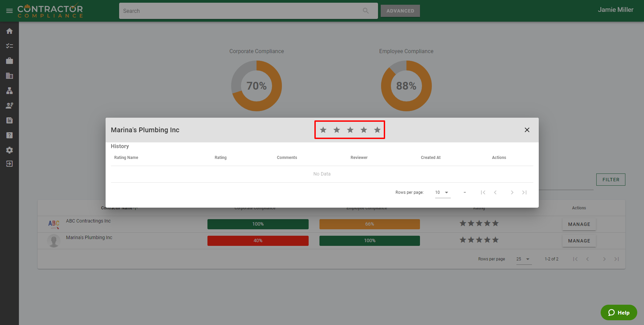Click the briefcase sidebar icon
644x325 pixels.
pos(9,61)
